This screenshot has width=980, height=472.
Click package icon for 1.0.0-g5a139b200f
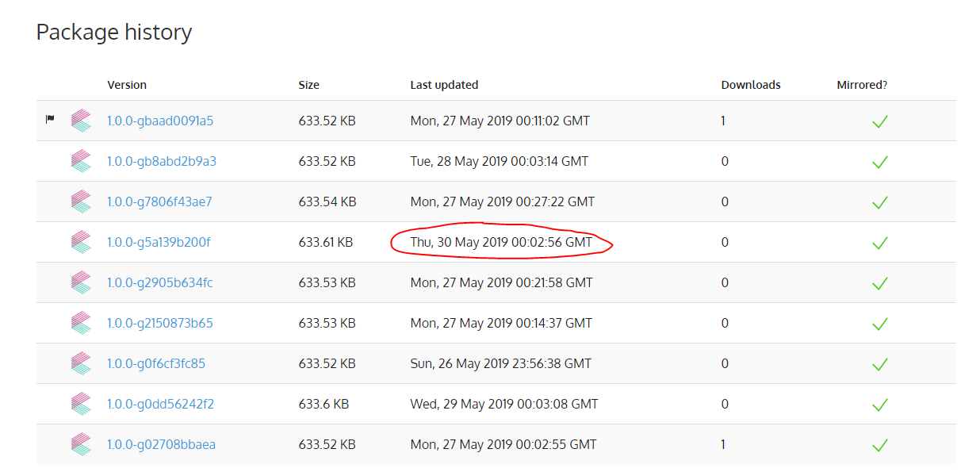[x=81, y=242]
